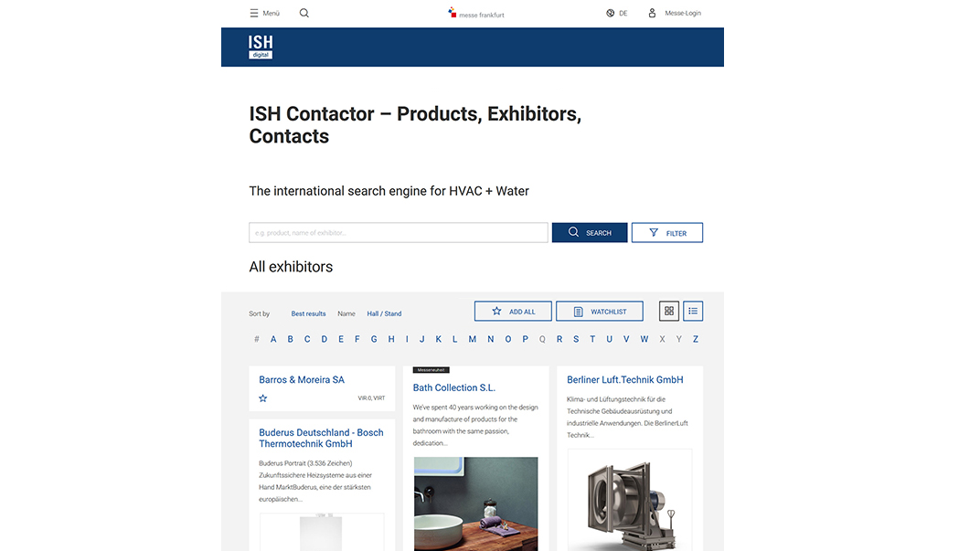Filter exhibitors by letter B

(x=290, y=339)
